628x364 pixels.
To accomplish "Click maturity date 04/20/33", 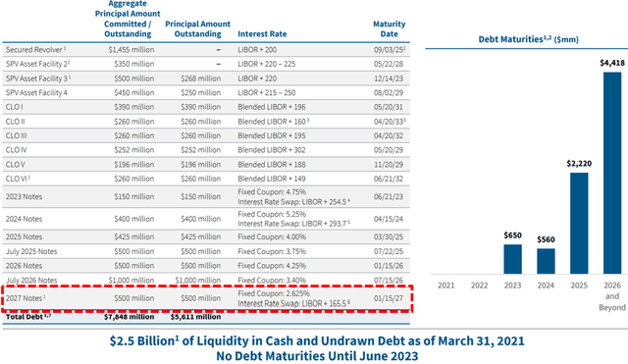I will pos(390,122).
